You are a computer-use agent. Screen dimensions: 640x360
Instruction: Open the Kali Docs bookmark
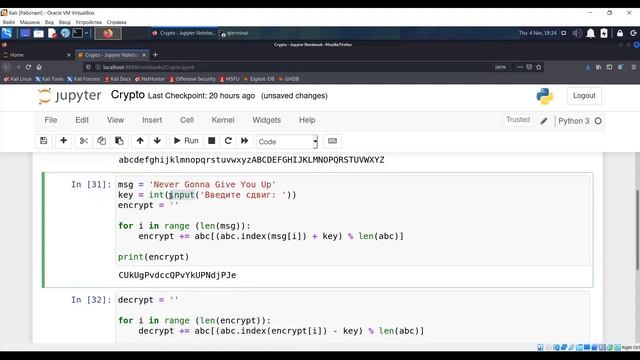coord(118,79)
